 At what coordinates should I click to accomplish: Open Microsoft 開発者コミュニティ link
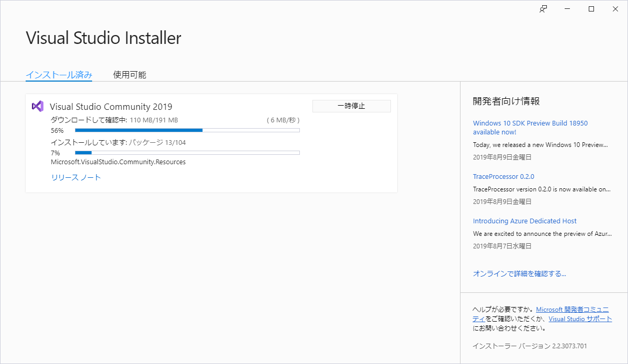pyautogui.click(x=573, y=310)
